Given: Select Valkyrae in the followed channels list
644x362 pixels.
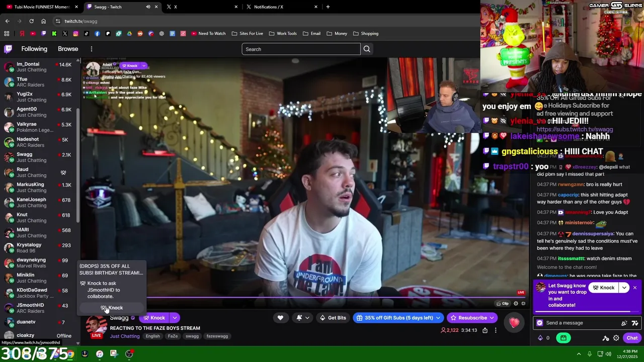Looking at the screenshot, I should [39, 127].
